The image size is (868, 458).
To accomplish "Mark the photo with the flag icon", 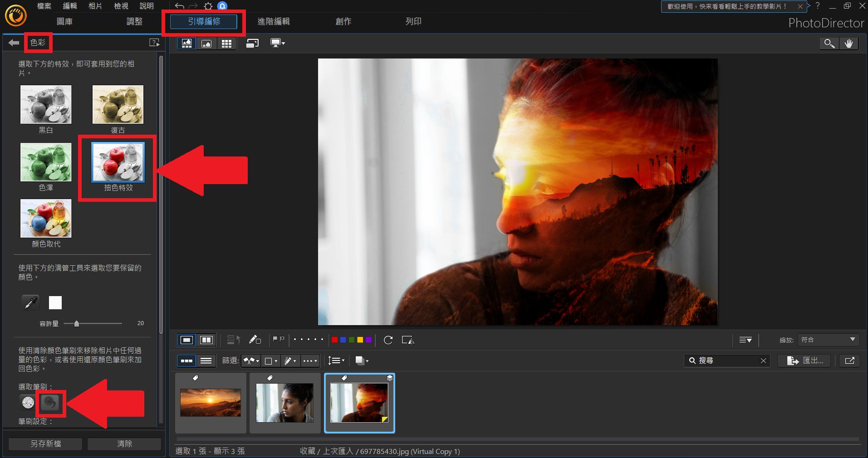I will click(x=275, y=339).
